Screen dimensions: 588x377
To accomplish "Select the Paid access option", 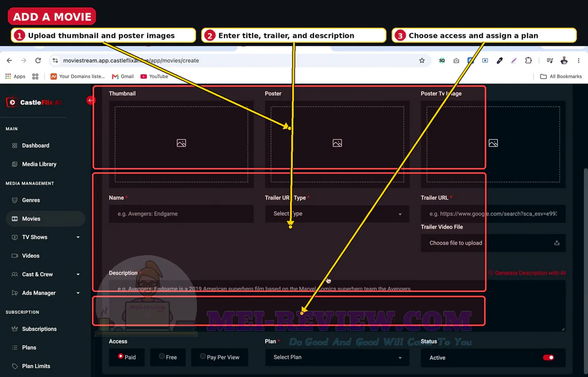I will click(127, 357).
